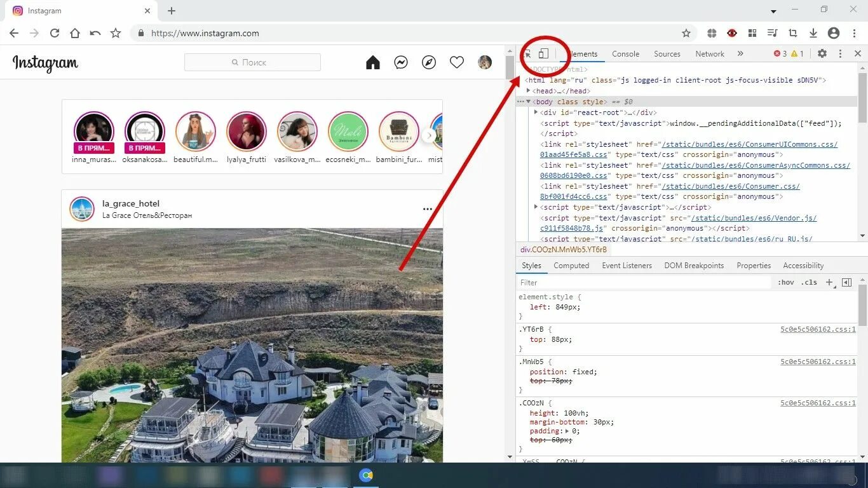Open beautiful.m story

(196, 132)
